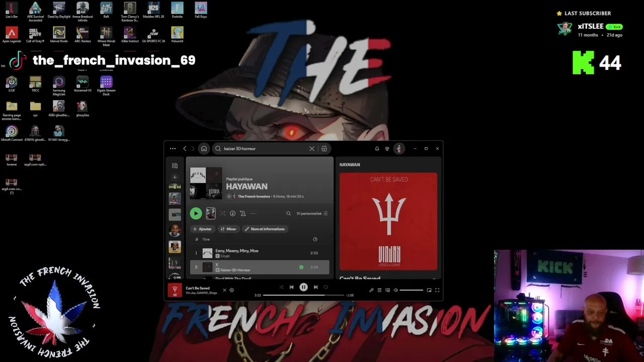Image resolution: width=644 pixels, height=362 pixels.
Task: Invite collaborators to HAYAWAN playlist
Action: pyautogui.click(x=243, y=214)
